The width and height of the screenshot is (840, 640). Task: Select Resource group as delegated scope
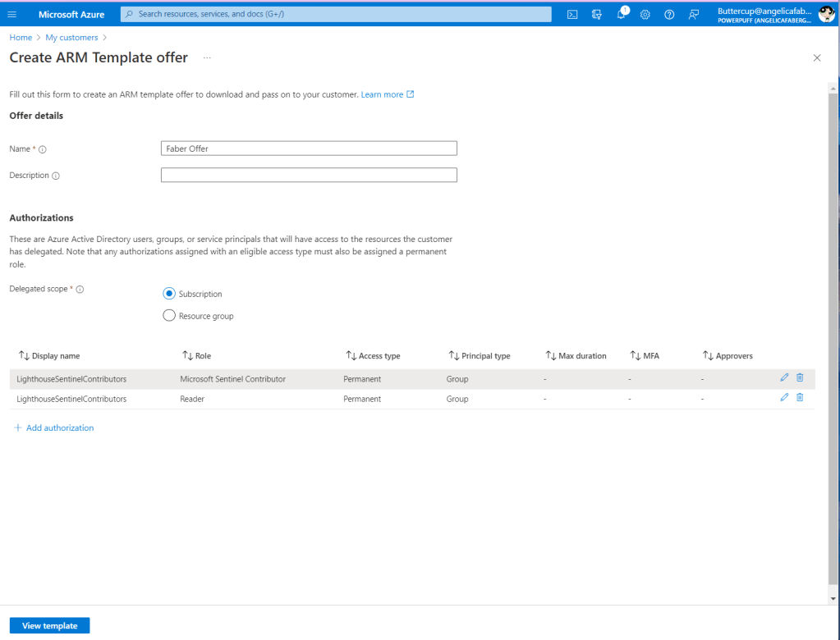click(169, 316)
